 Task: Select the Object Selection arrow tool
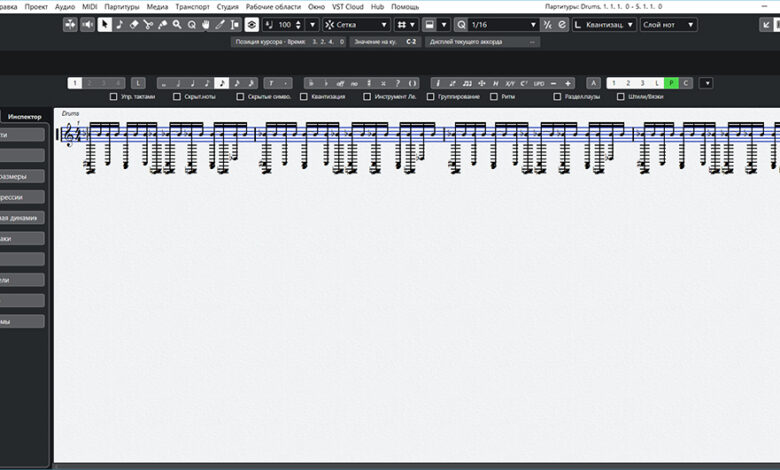click(x=104, y=24)
